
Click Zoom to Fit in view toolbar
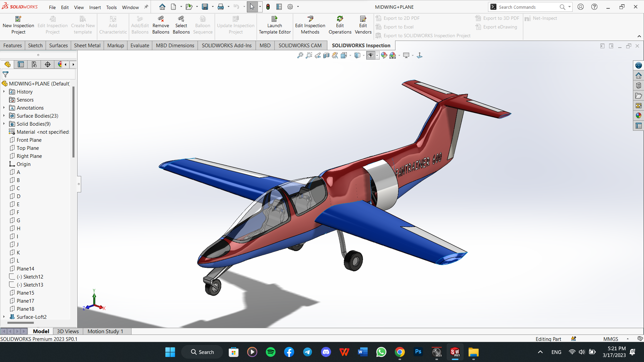click(x=300, y=55)
